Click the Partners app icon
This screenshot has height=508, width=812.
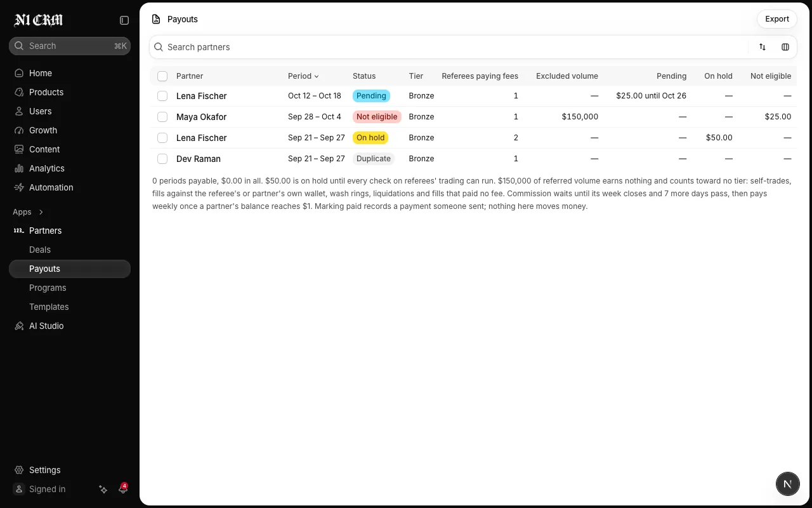[x=19, y=231]
